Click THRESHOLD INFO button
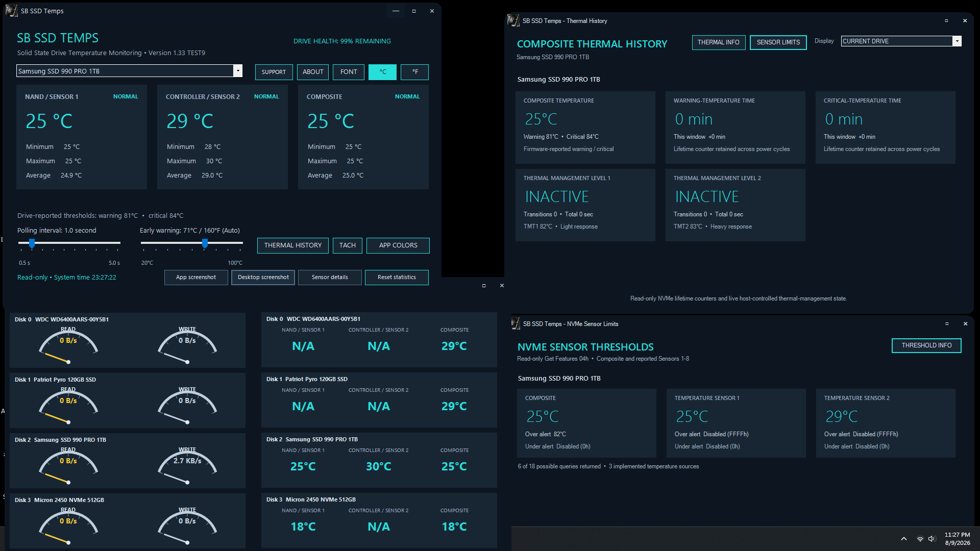This screenshot has width=980, height=551. point(926,345)
